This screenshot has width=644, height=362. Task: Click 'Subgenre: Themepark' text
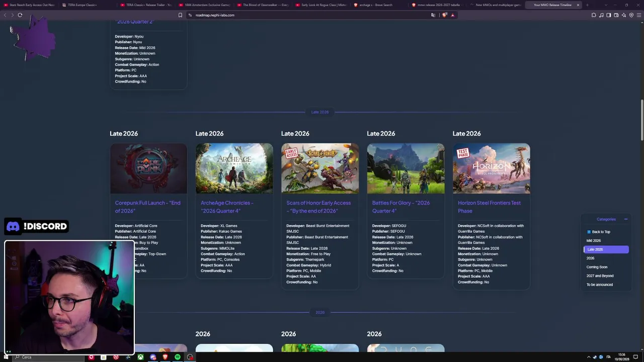305,259
